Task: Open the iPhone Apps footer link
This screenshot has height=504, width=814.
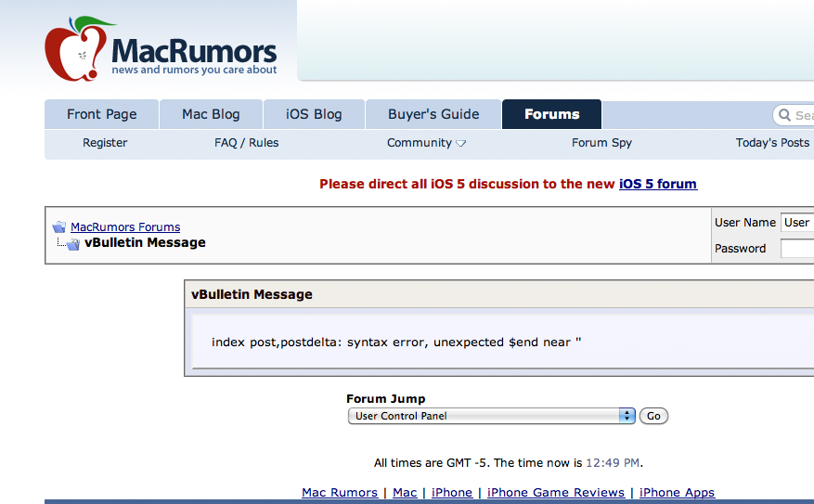Action: (677, 492)
